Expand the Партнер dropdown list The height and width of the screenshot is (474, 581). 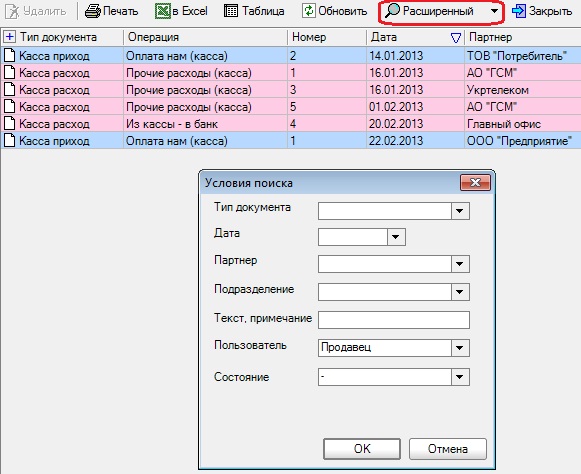460,264
